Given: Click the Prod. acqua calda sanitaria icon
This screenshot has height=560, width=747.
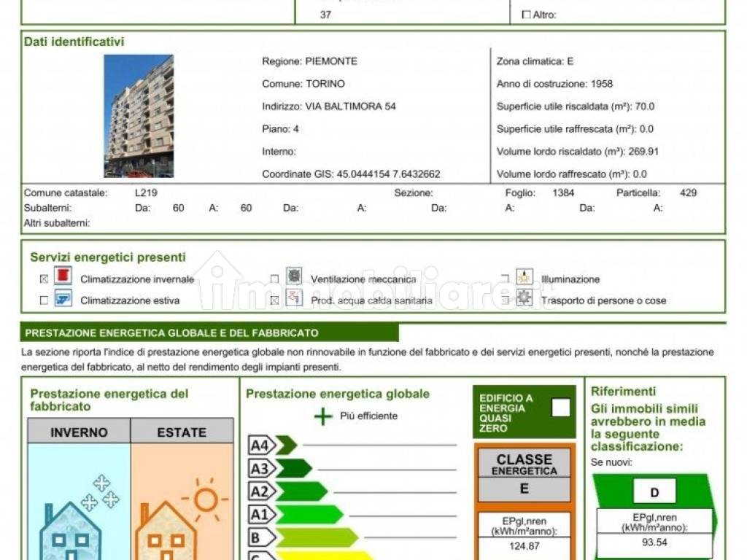Looking at the screenshot, I should 294,297.
